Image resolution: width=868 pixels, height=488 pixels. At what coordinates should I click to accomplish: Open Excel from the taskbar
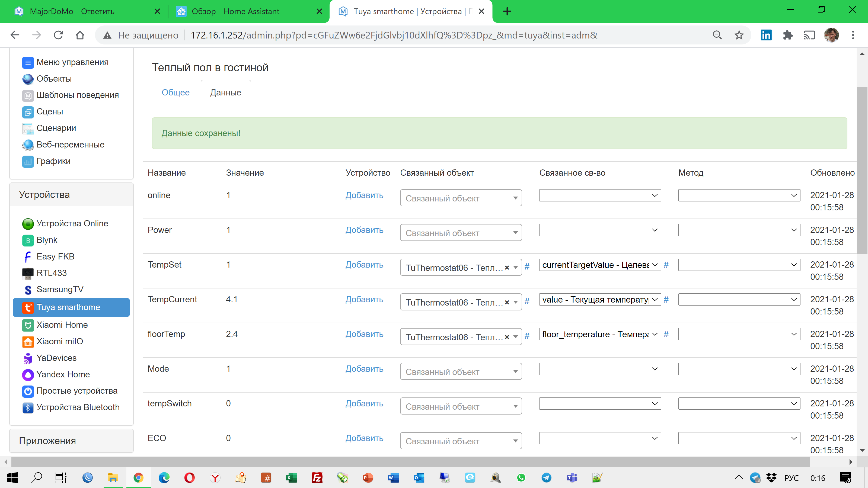point(291,477)
